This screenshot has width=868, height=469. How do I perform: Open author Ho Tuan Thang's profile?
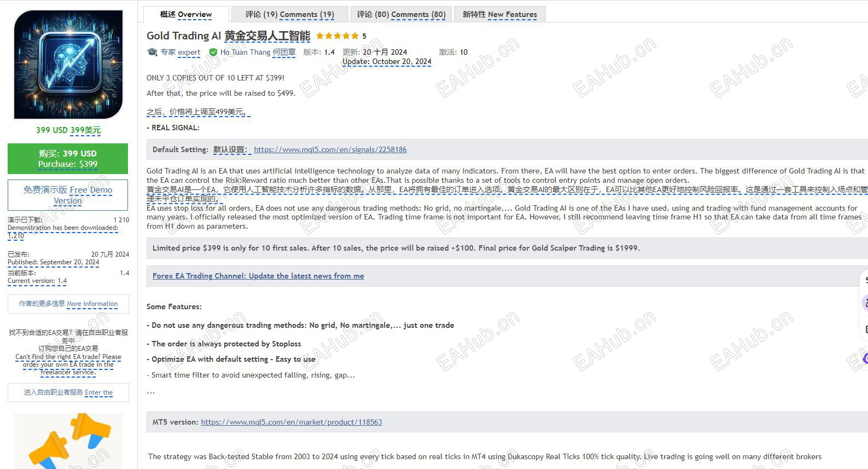coord(258,52)
